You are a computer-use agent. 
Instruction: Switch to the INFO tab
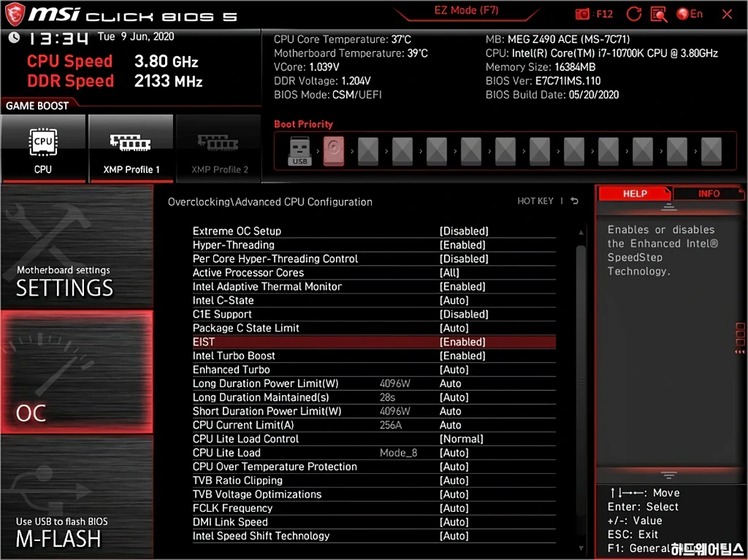(709, 193)
